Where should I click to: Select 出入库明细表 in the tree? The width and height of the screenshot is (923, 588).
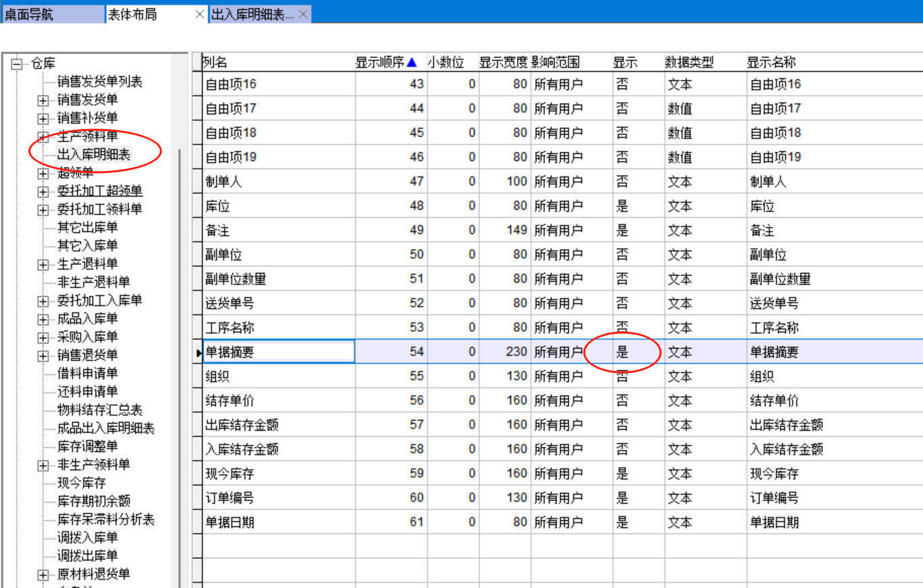coord(94,155)
